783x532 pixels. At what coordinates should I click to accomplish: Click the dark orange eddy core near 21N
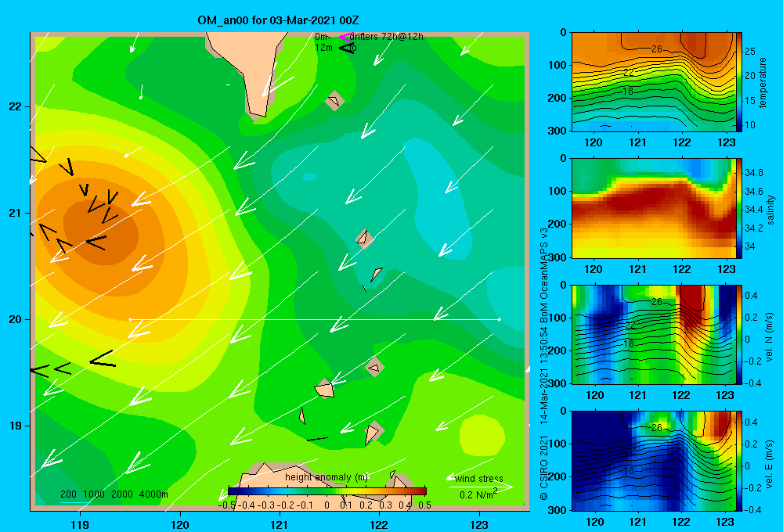pyautogui.click(x=100, y=232)
